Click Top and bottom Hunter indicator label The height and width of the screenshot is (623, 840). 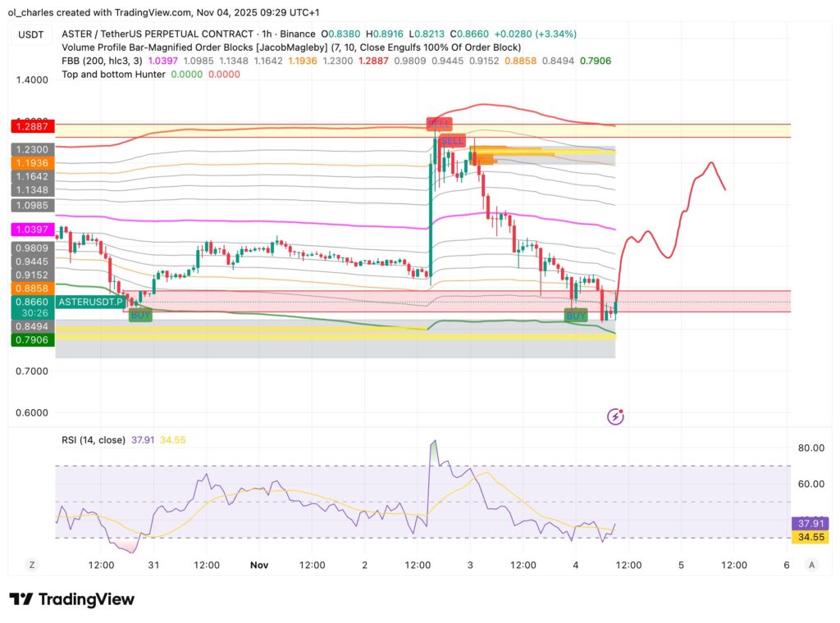113,74
